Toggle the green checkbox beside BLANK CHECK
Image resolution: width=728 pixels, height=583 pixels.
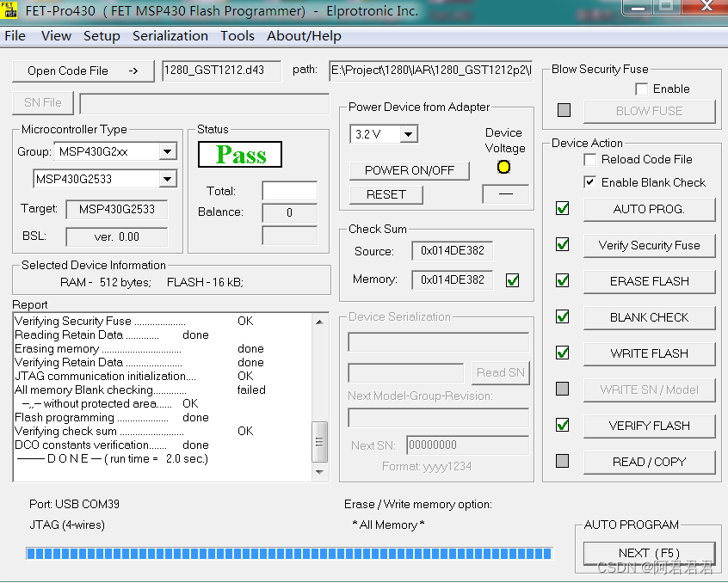coord(562,317)
